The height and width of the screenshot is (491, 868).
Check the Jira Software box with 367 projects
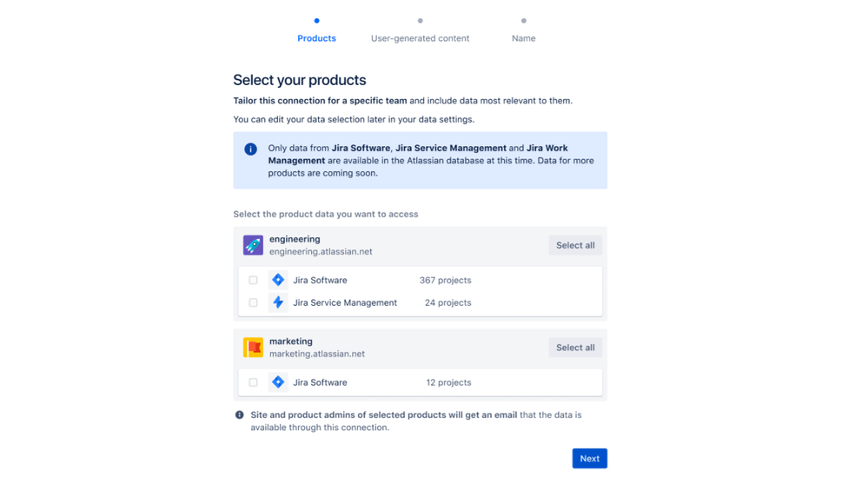pos(253,280)
